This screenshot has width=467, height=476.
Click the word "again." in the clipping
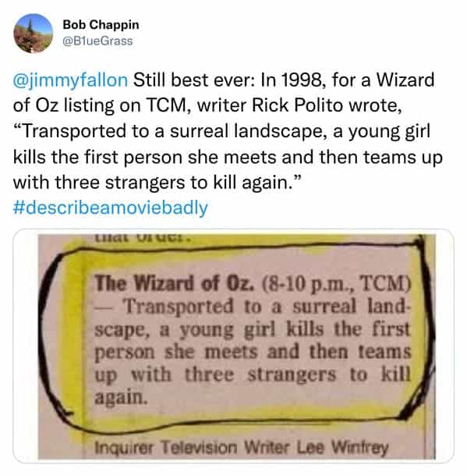pos(121,397)
